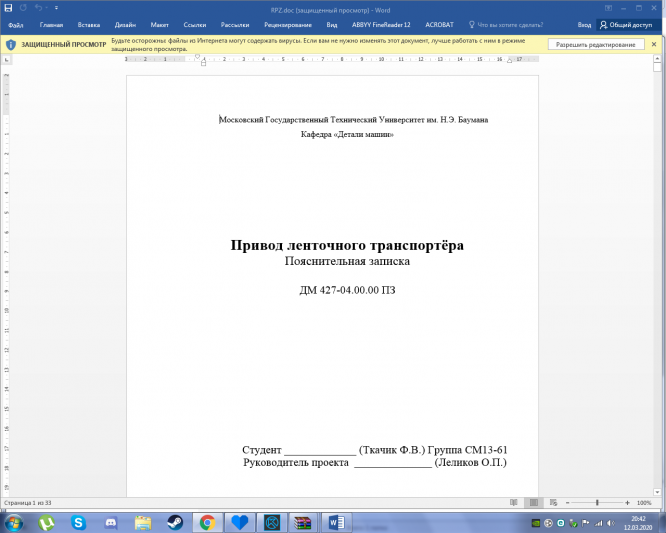Click the 'Пояснительная записка' subtitle text
The image size is (666, 533).
tap(347, 261)
